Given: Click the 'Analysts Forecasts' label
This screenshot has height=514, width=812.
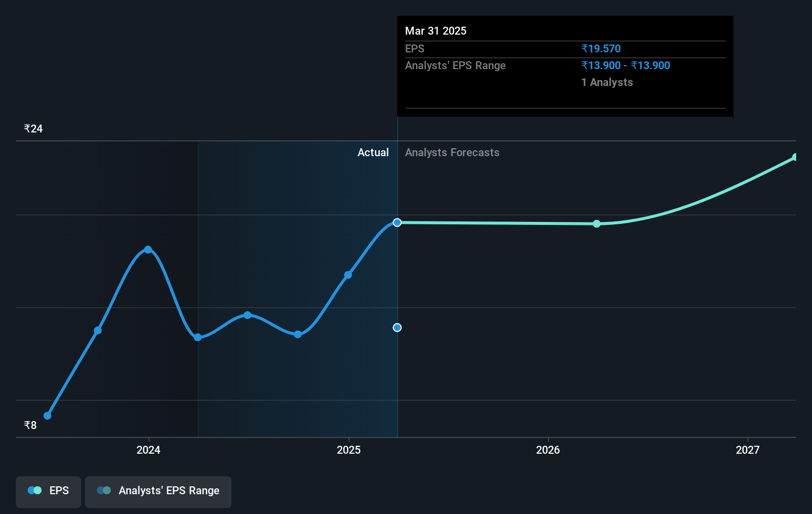Looking at the screenshot, I should click(452, 153).
